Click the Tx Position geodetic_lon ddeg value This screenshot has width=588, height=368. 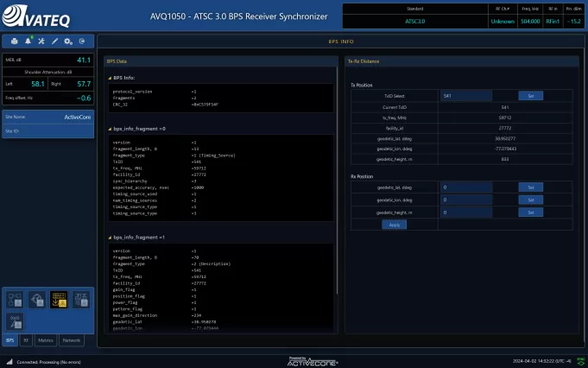coord(505,149)
